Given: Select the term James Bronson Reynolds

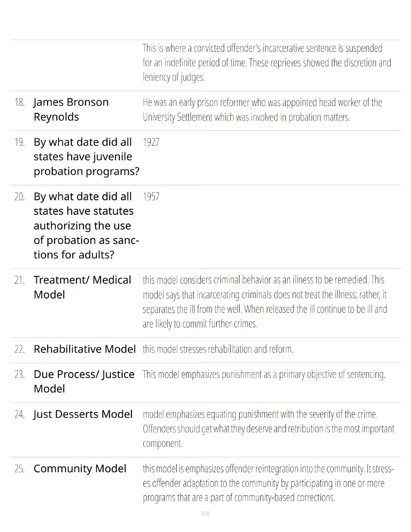Looking at the screenshot, I should tap(71, 110).
